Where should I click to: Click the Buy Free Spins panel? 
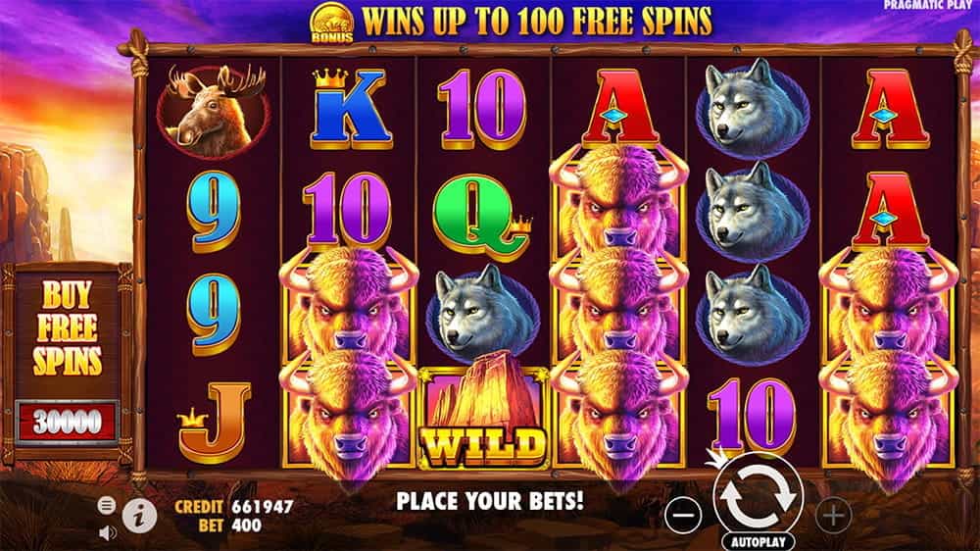(67, 328)
